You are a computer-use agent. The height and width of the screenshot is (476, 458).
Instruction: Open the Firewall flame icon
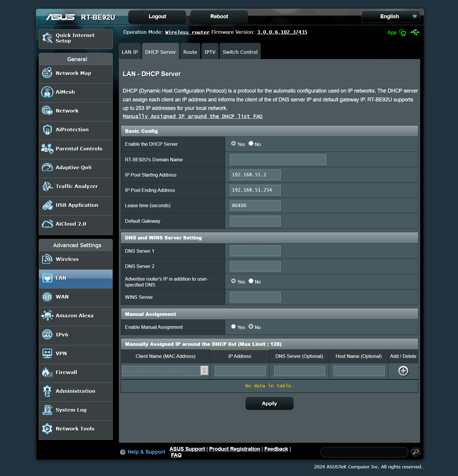pos(47,372)
